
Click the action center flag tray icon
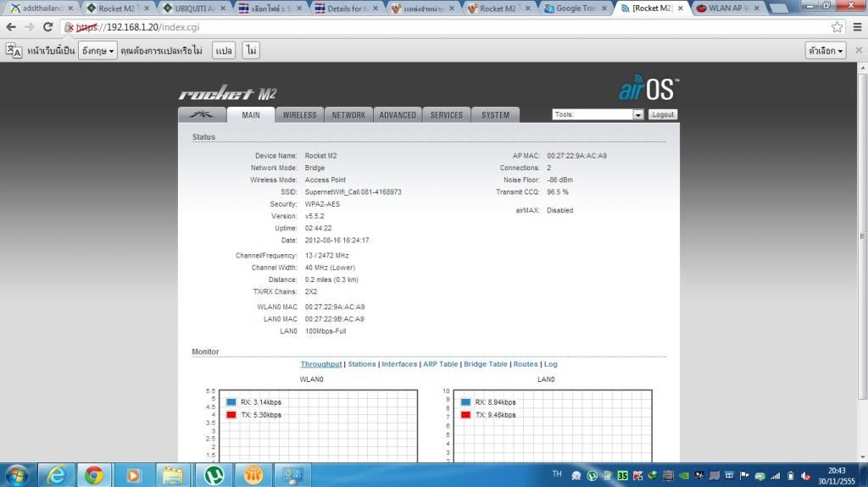[x=744, y=475]
